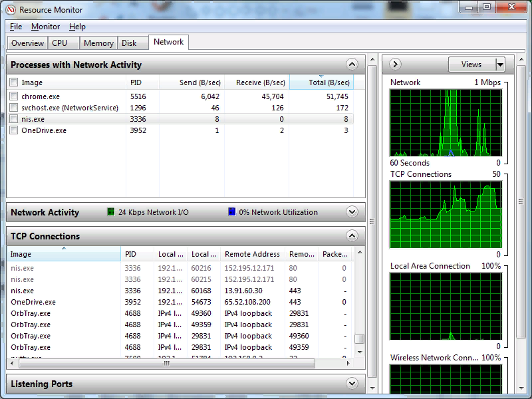Viewport: 532px width, 399px height.
Task: Open the File menu
Action: [16, 27]
